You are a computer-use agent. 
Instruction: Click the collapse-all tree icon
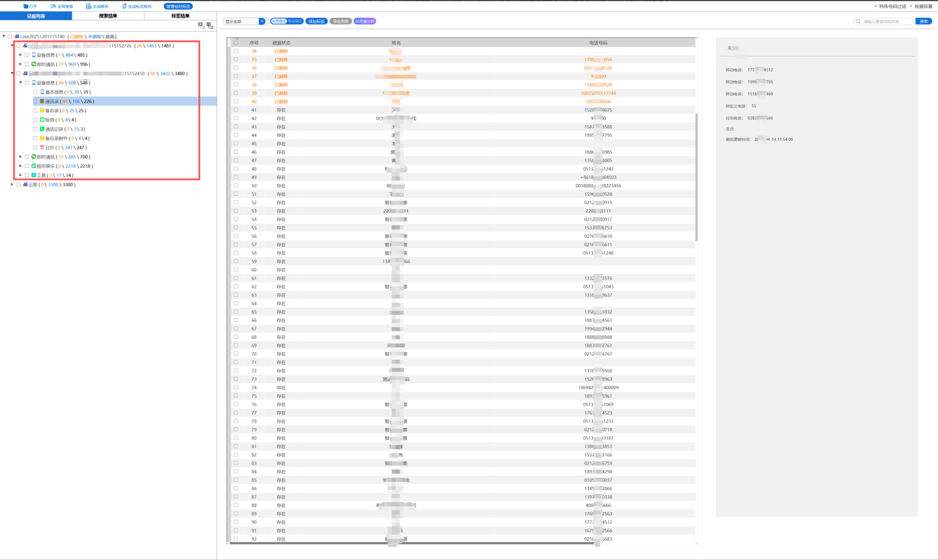click(x=201, y=25)
